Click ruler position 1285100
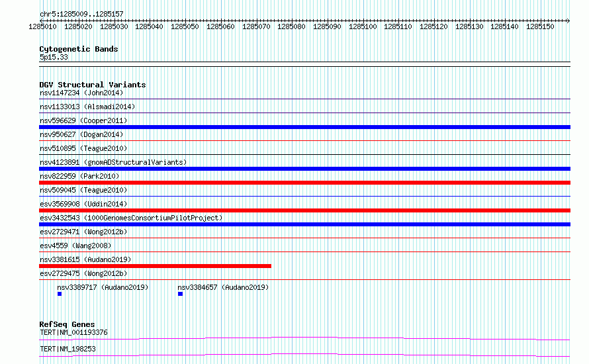Viewport: 589px width, 364px height. [363, 26]
